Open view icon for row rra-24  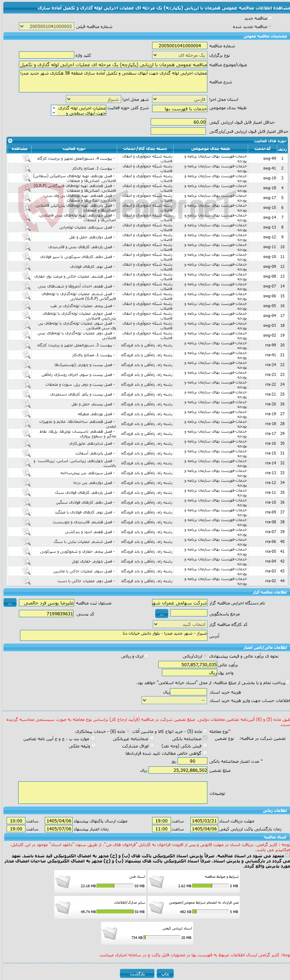coord(26,365)
